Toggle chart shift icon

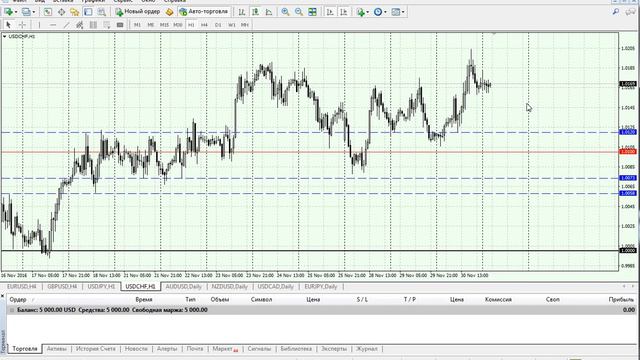(343, 12)
